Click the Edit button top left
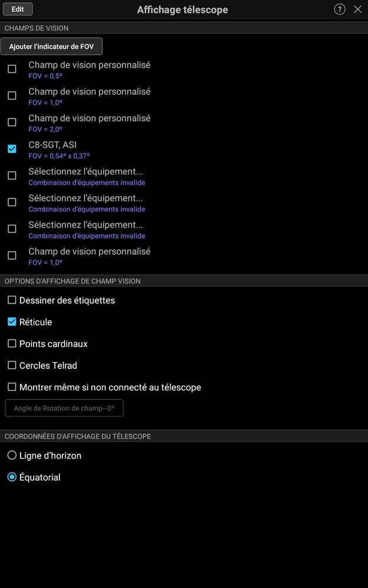The image size is (368, 588). pos(17,9)
